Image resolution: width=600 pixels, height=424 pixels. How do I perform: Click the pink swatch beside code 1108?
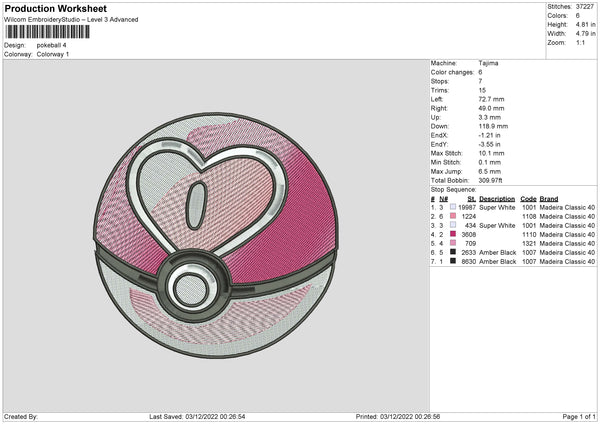click(x=453, y=216)
